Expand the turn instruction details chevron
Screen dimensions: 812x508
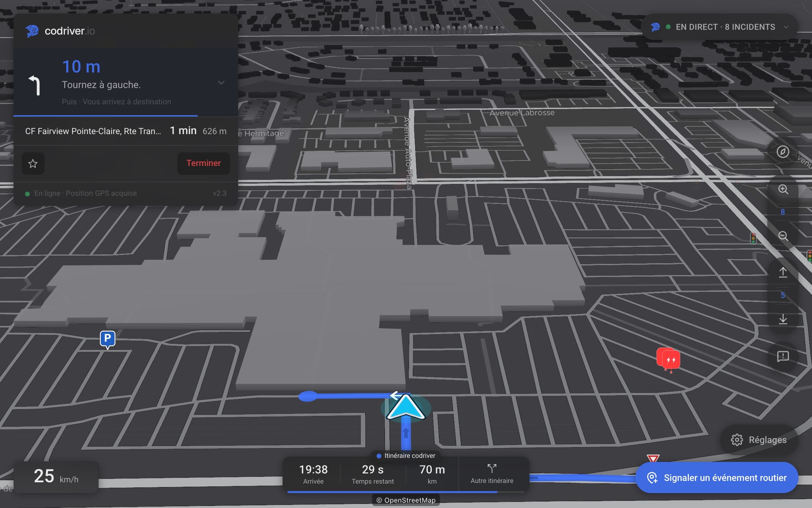pyautogui.click(x=221, y=83)
